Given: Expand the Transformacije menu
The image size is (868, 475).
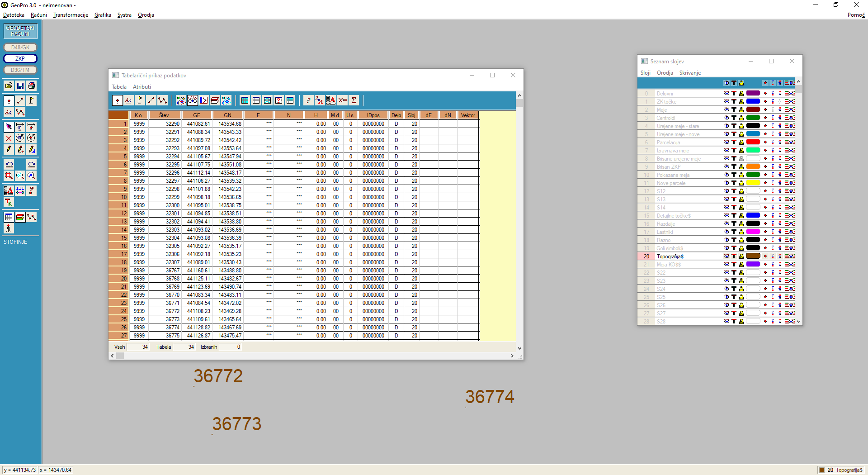Looking at the screenshot, I should pos(71,15).
